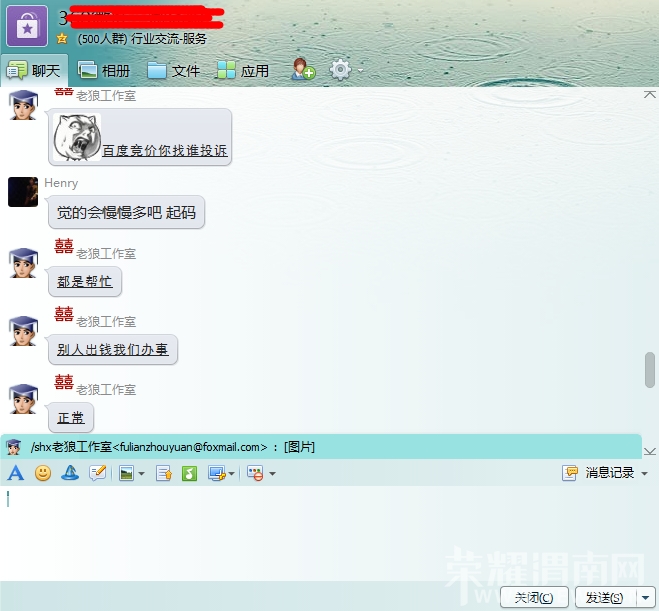Click the 老狼工作室 name above 都是帮忙
The width and height of the screenshot is (659, 611).
coord(106,254)
